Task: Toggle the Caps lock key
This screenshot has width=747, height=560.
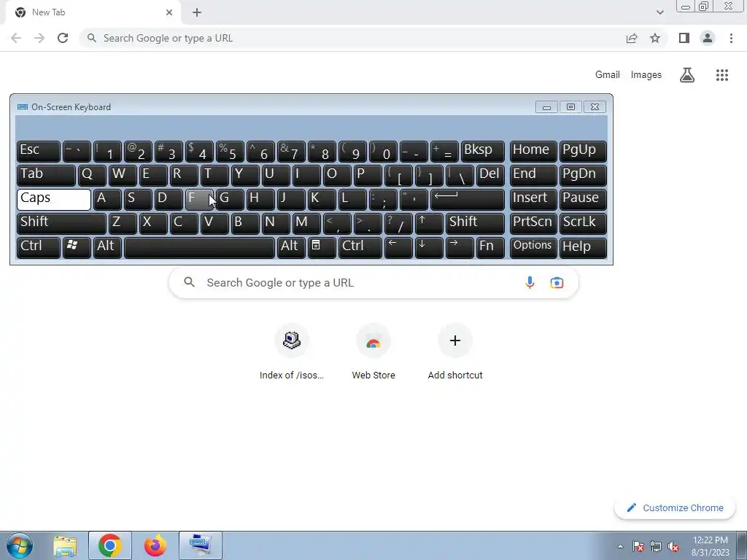Action: pos(54,199)
